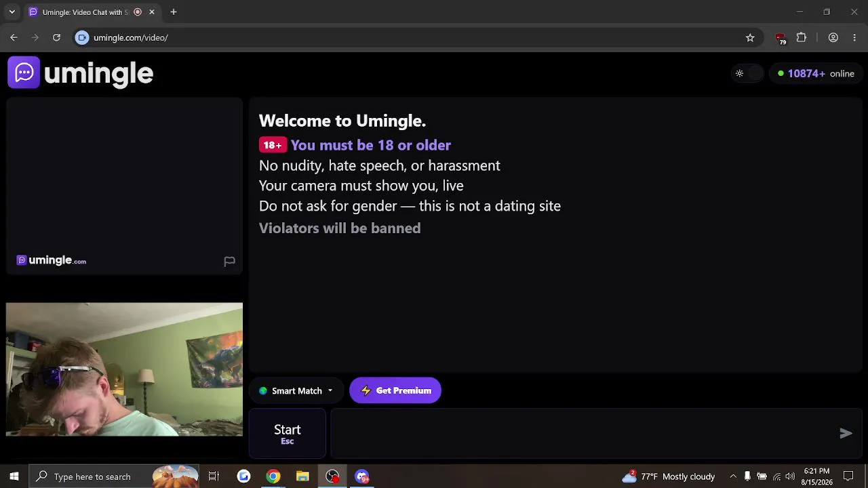
Task: Open the tab search dropdown arrow
Action: 12,12
